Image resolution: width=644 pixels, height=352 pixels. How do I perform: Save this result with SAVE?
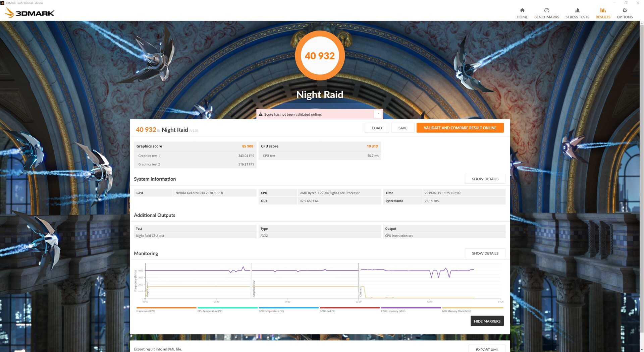(x=402, y=128)
